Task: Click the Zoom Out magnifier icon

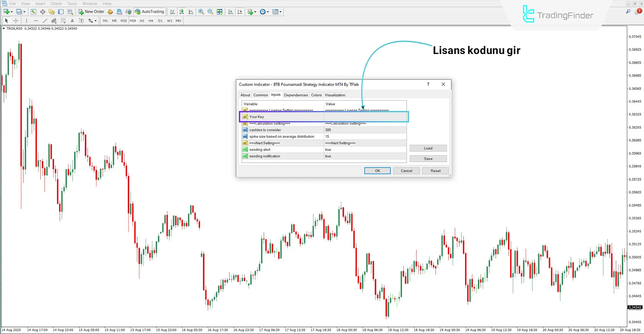Action: 210,12
